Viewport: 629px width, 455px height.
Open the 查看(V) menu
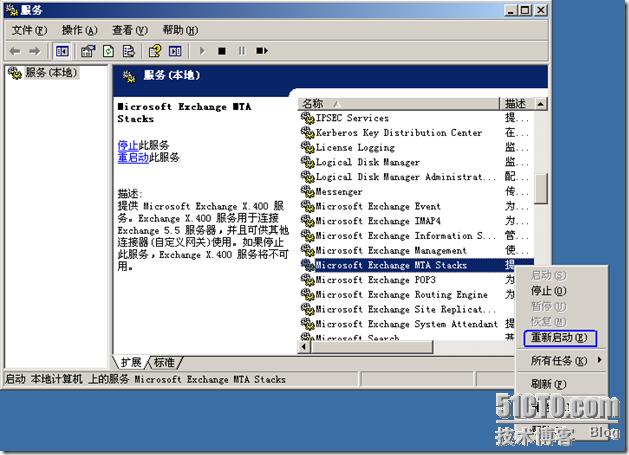[130, 30]
